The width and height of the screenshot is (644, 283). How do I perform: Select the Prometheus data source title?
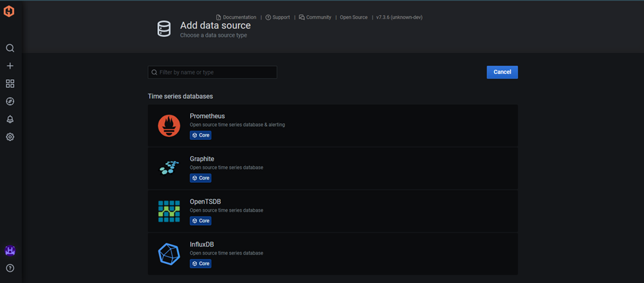tap(207, 116)
